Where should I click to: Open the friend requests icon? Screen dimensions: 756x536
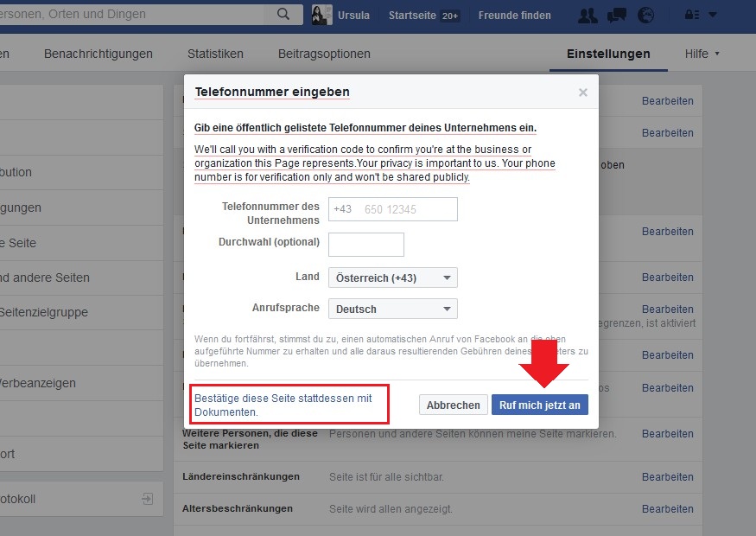588,15
